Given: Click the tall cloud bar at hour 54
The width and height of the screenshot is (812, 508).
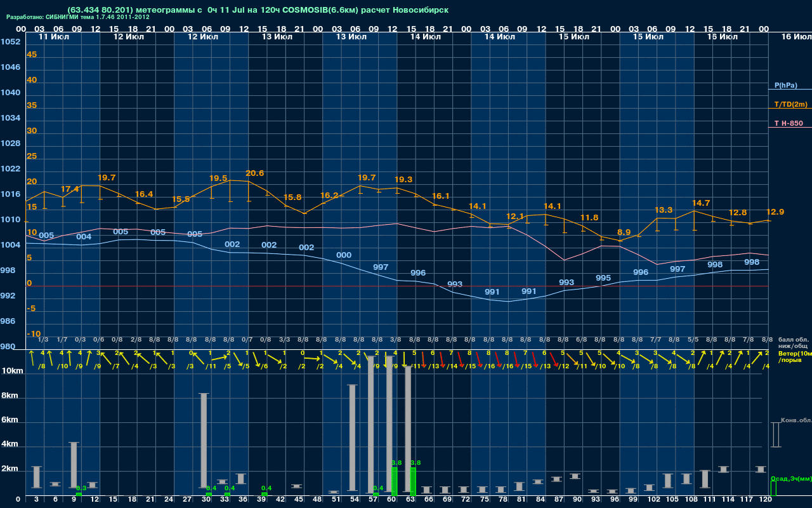Looking at the screenshot, I should pos(352,438).
